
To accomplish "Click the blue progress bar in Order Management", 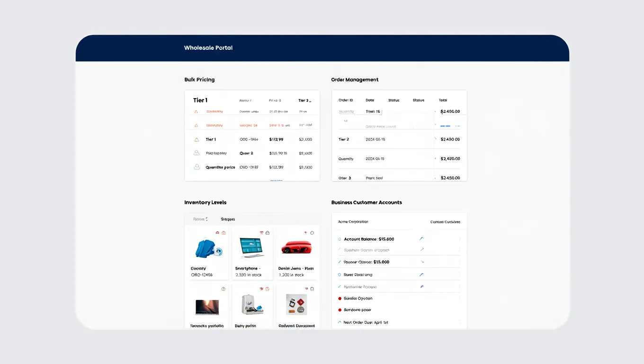I will pos(445,126).
